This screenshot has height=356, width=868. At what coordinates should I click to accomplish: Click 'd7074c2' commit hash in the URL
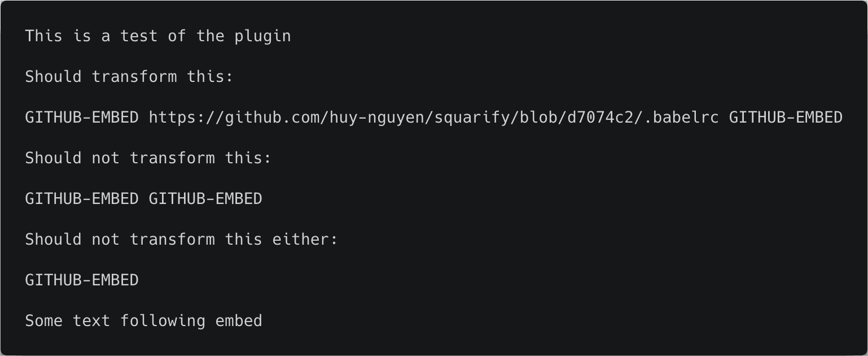pyautogui.click(x=600, y=118)
